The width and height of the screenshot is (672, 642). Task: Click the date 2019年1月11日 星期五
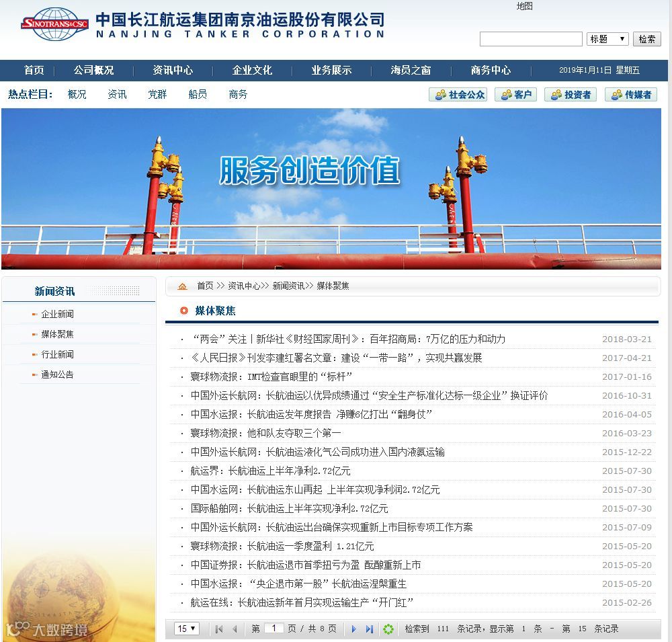599,70
